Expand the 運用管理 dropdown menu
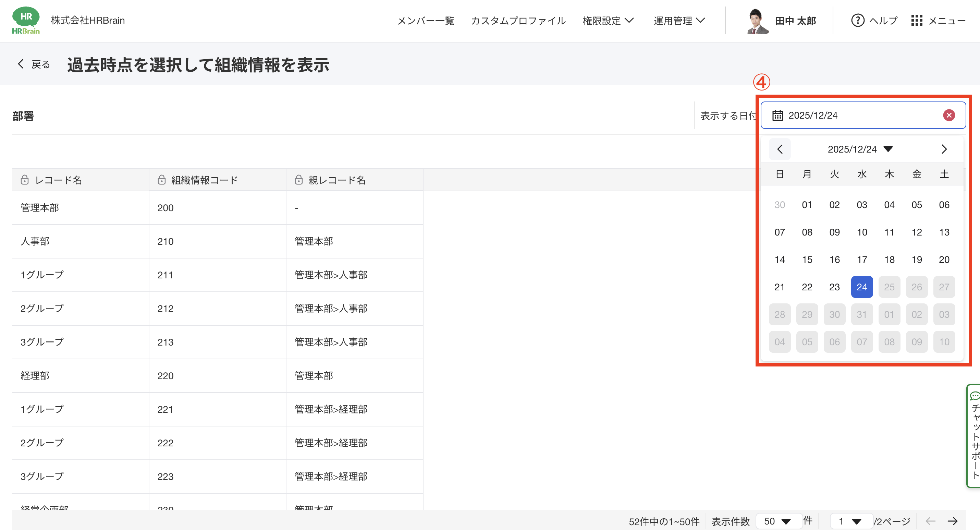This screenshot has height=530, width=980. [x=679, y=21]
